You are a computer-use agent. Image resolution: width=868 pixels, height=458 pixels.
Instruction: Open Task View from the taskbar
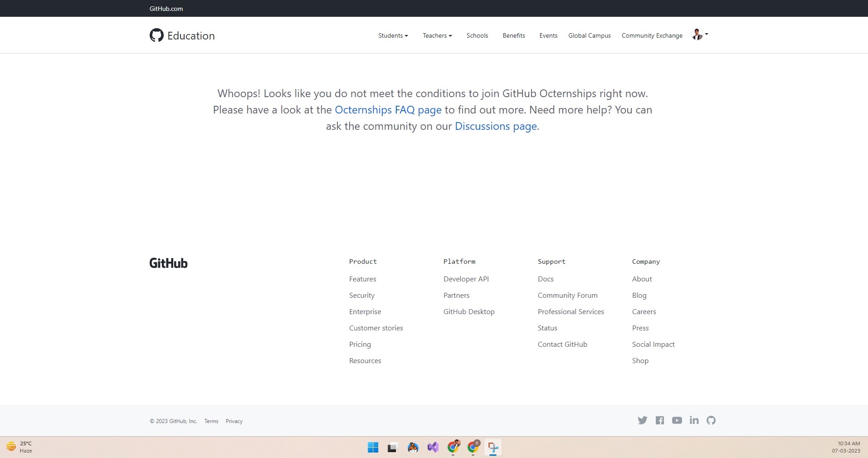point(392,448)
